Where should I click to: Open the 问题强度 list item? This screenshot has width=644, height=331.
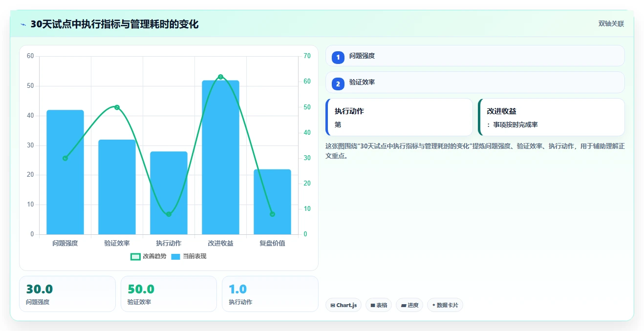475,56
